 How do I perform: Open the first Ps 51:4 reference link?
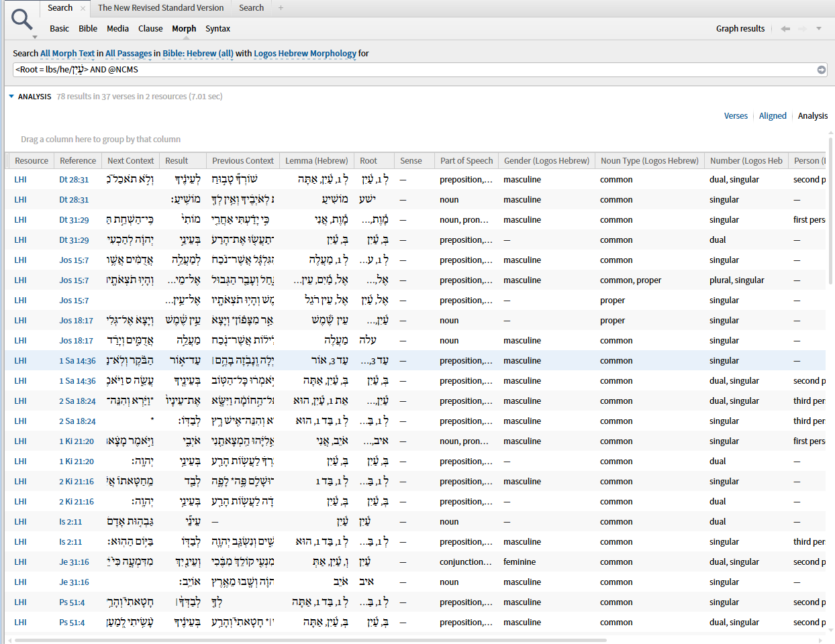click(72, 602)
